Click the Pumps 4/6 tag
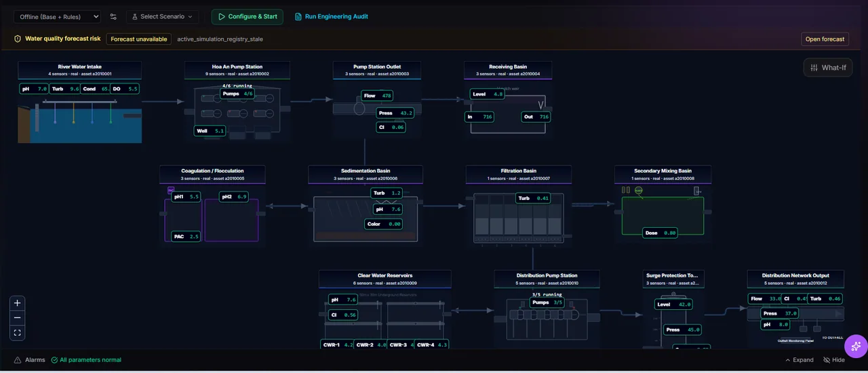The height and width of the screenshot is (373, 868). click(237, 94)
